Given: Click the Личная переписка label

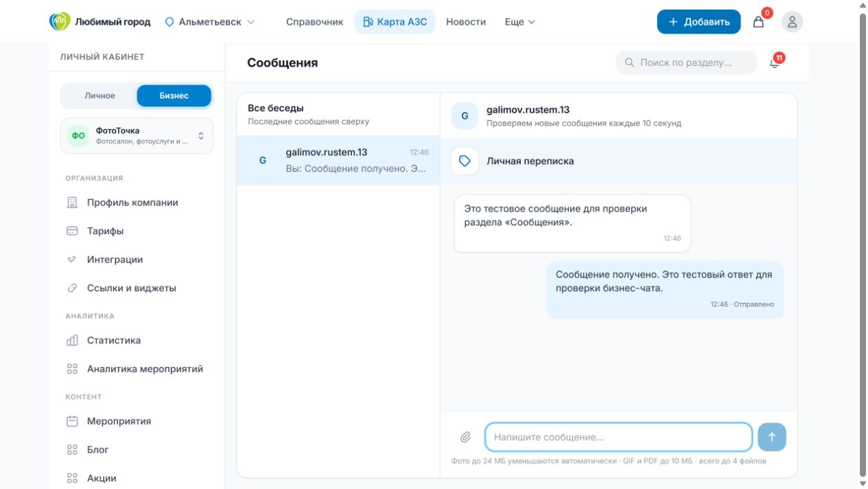Looking at the screenshot, I should pyautogui.click(x=530, y=161).
